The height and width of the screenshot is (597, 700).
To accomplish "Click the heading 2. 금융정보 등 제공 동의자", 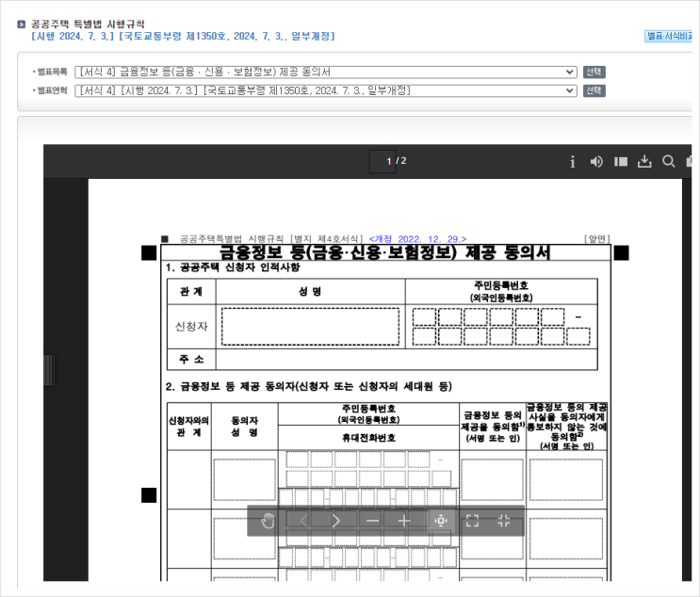I will click(308, 386).
